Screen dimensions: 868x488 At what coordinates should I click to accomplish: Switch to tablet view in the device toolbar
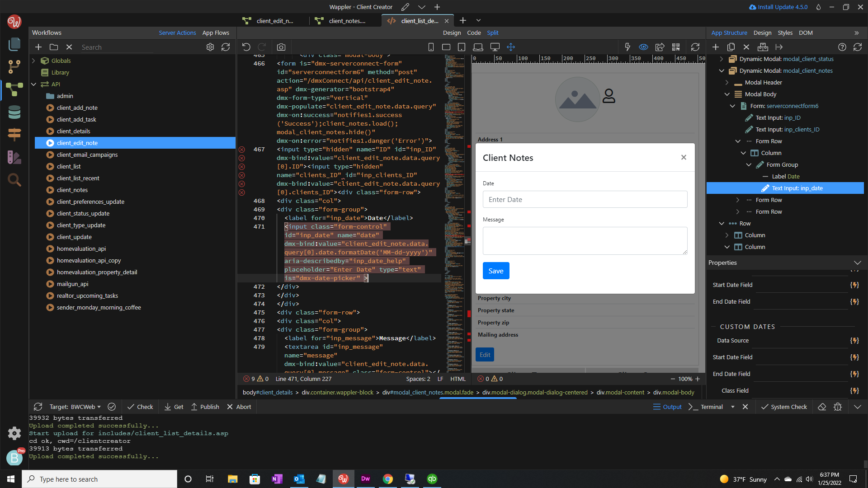point(462,47)
